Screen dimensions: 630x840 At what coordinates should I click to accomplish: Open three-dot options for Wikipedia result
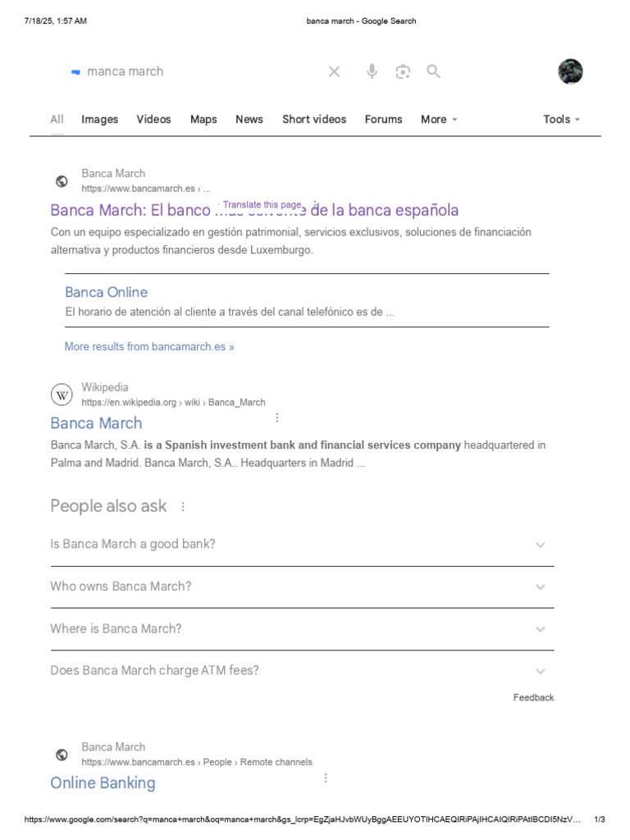277,418
